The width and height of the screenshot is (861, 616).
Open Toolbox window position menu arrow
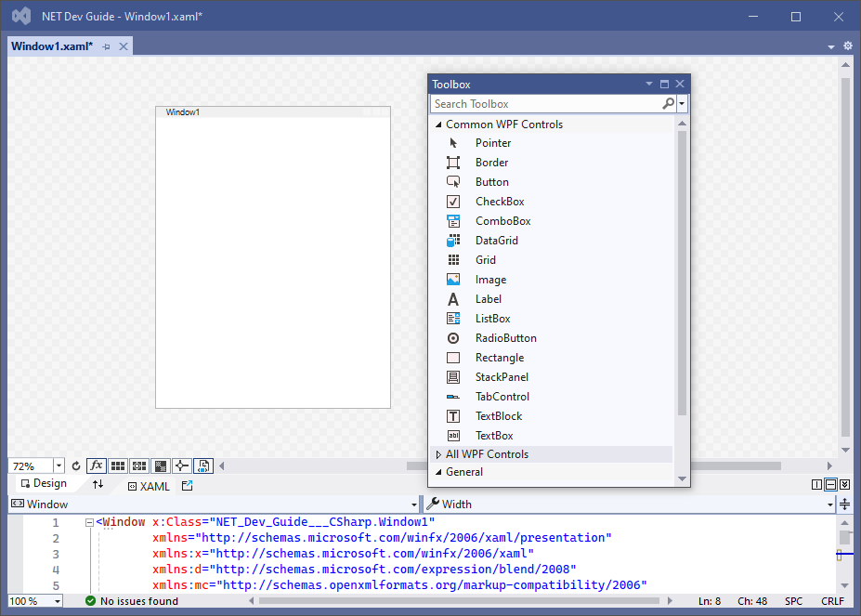(x=649, y=84)
